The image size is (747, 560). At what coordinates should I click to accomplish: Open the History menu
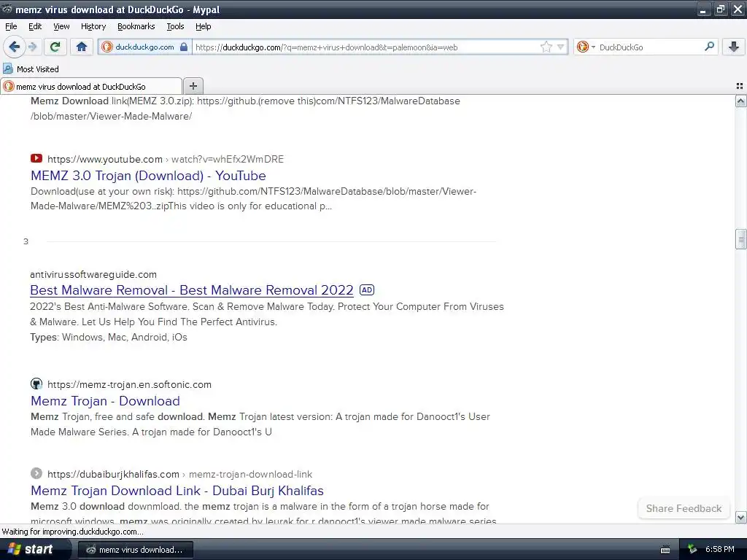coord(93,27)
